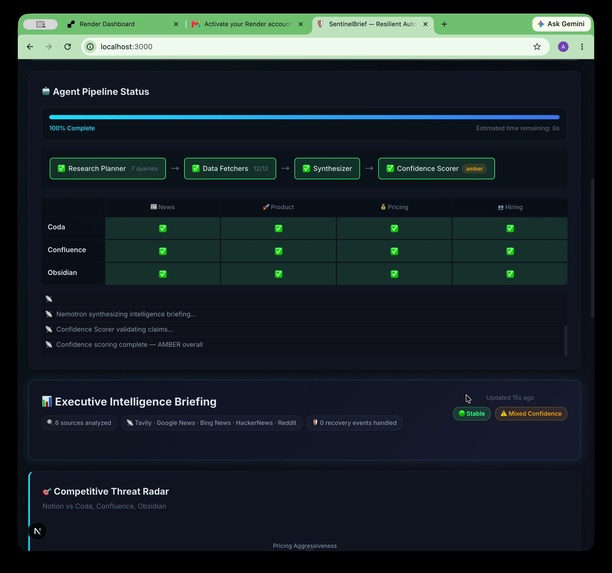The height and width of the screenshot is (573, 612).
Task: Click the Coda row label
Action: tap(56, 227)
